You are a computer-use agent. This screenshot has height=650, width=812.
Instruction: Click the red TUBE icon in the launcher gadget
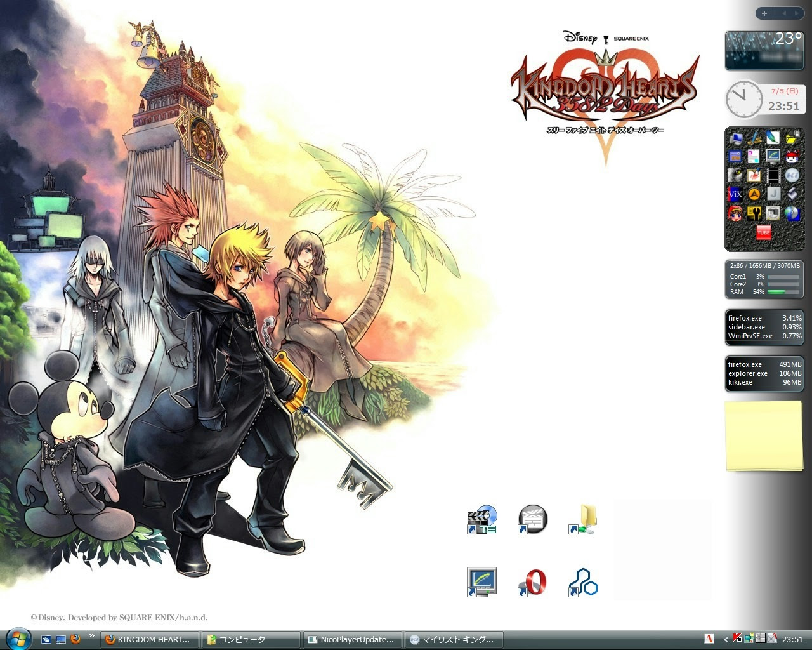tap(763, 233)
